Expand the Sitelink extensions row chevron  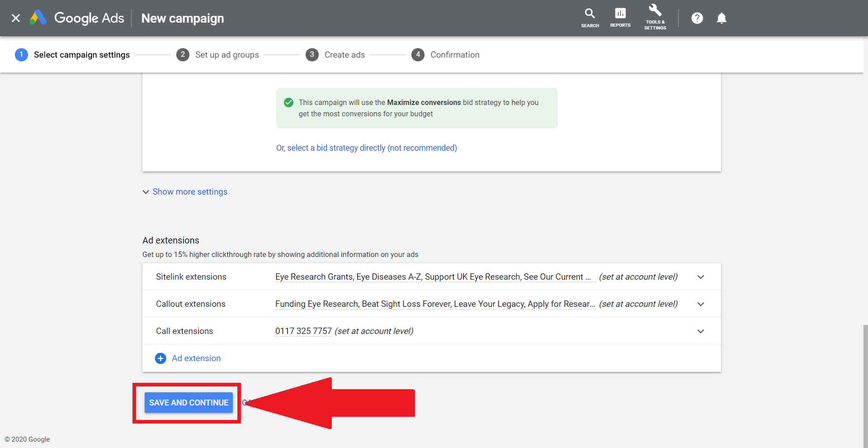click(x=701, y=277)
